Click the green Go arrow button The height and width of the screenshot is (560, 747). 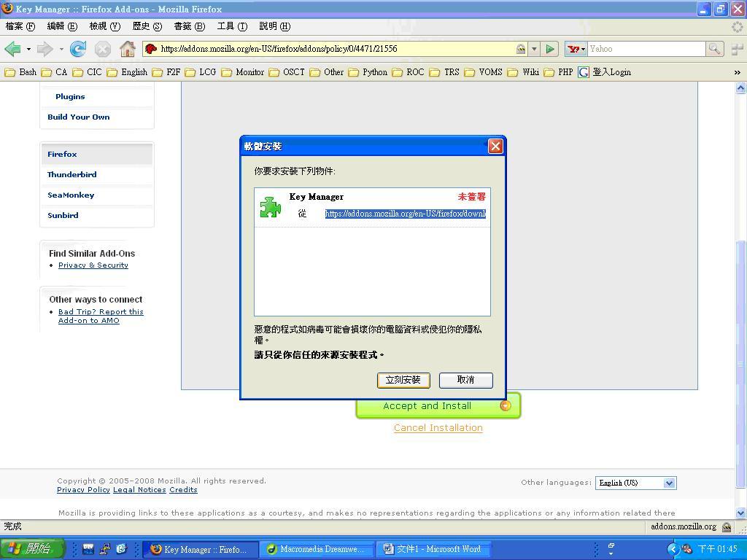[x=550, y=49]
